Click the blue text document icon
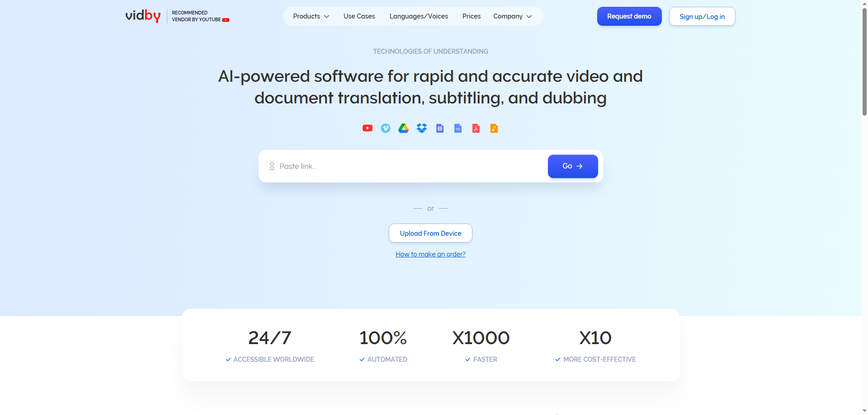The height and width of the screenshot is (415, 868). click(x=458, y=128)
